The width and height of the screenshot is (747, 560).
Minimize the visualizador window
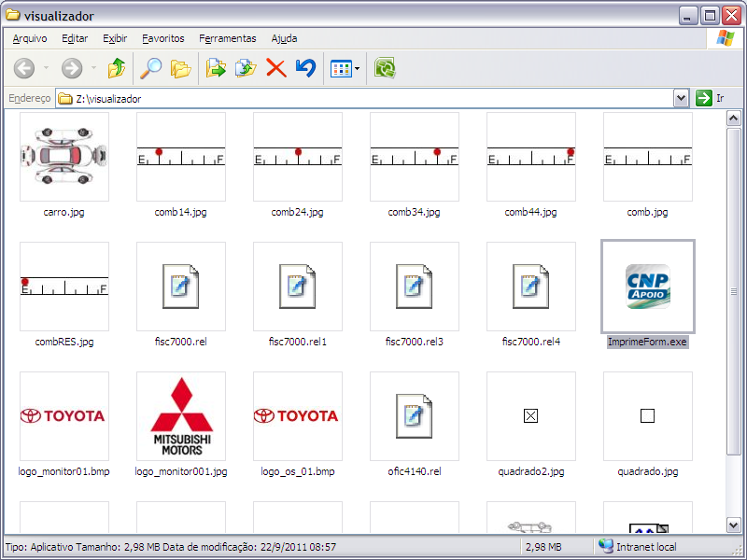point(687,16)
